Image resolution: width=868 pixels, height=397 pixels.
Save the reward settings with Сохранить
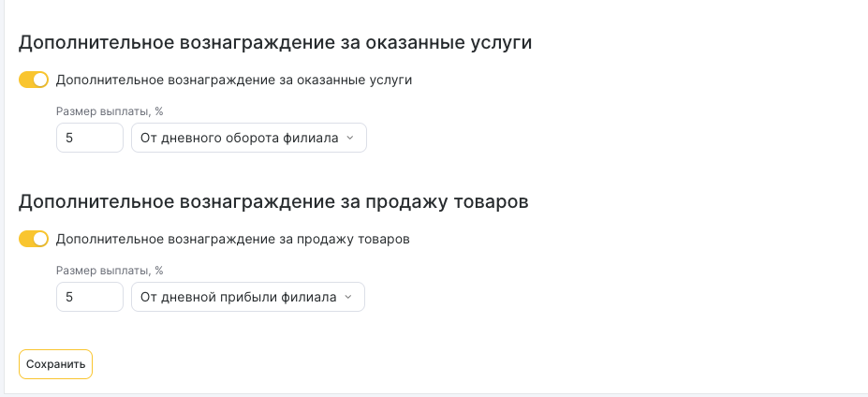point(55,364)
